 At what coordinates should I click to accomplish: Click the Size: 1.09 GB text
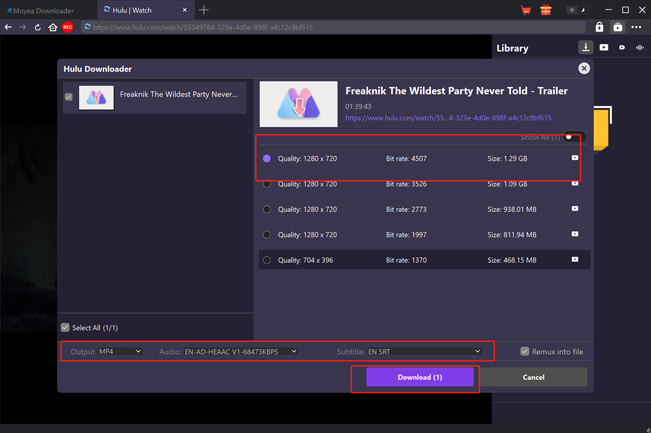(507, 184)
